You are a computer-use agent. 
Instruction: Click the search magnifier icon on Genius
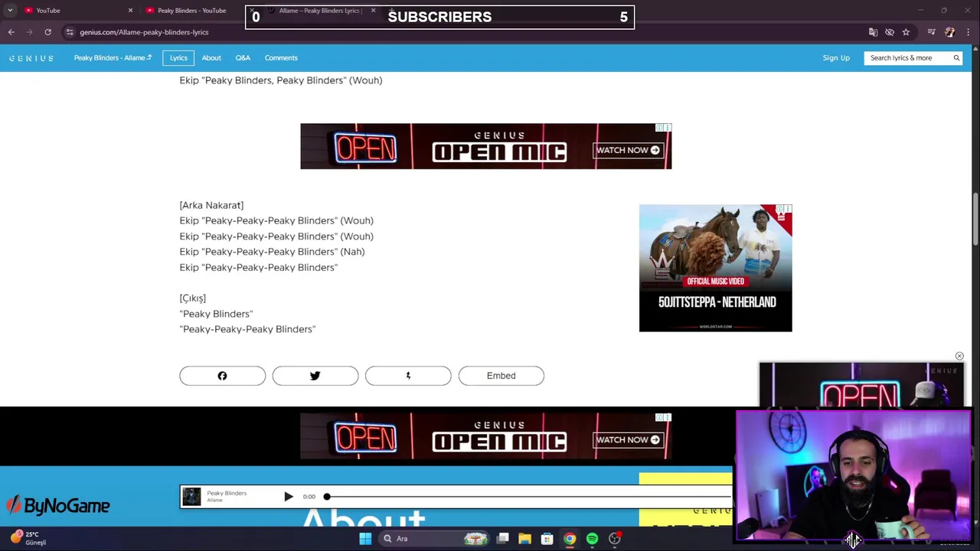coord(956,58)
